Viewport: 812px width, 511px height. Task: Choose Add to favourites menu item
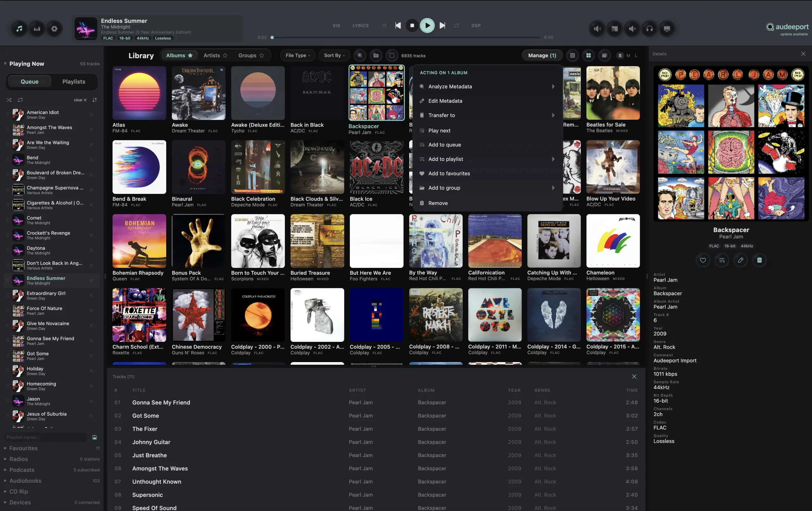point(487,174)
